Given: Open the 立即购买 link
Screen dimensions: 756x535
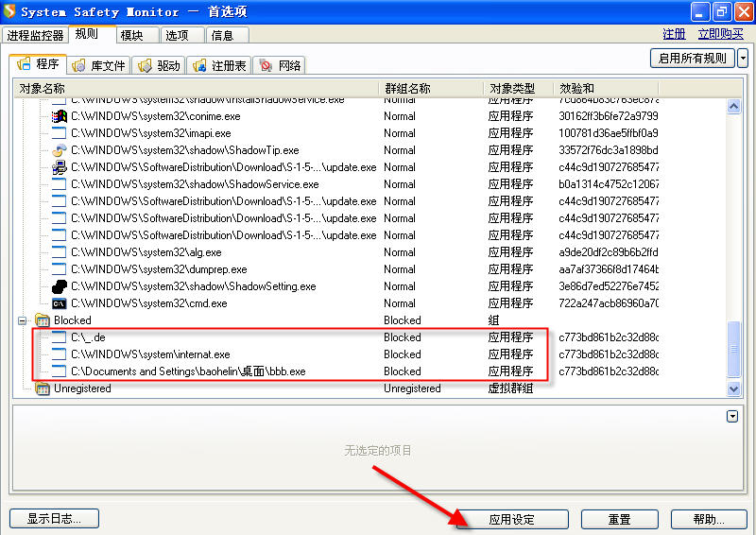Looking at the screenshot, I should coord(720,34).
